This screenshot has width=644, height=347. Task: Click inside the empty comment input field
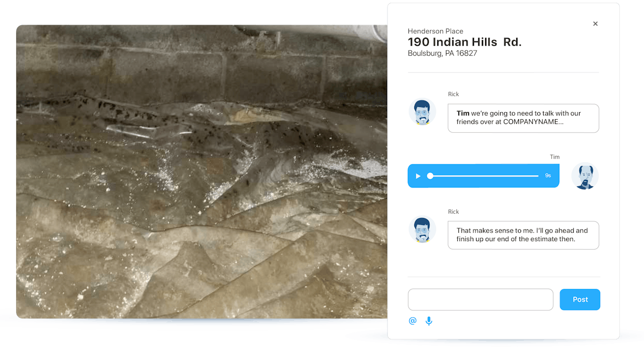click(480, 299)
